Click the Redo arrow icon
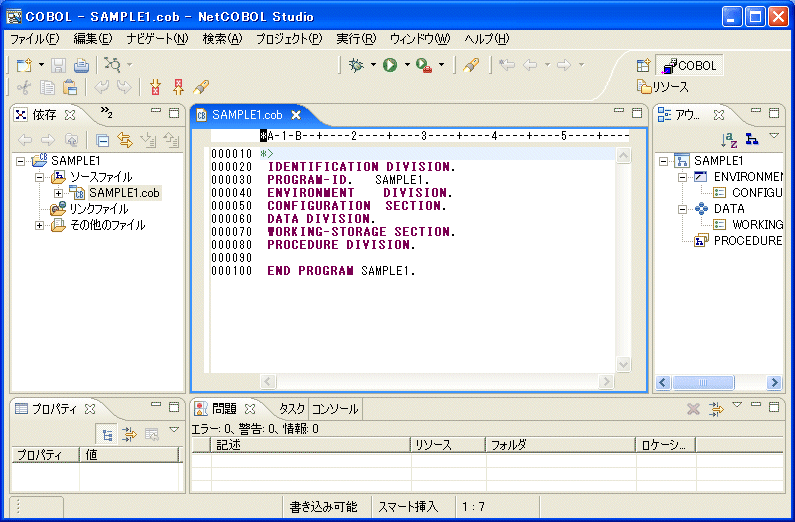The image size is (795, 522). [x=124, y=87]
